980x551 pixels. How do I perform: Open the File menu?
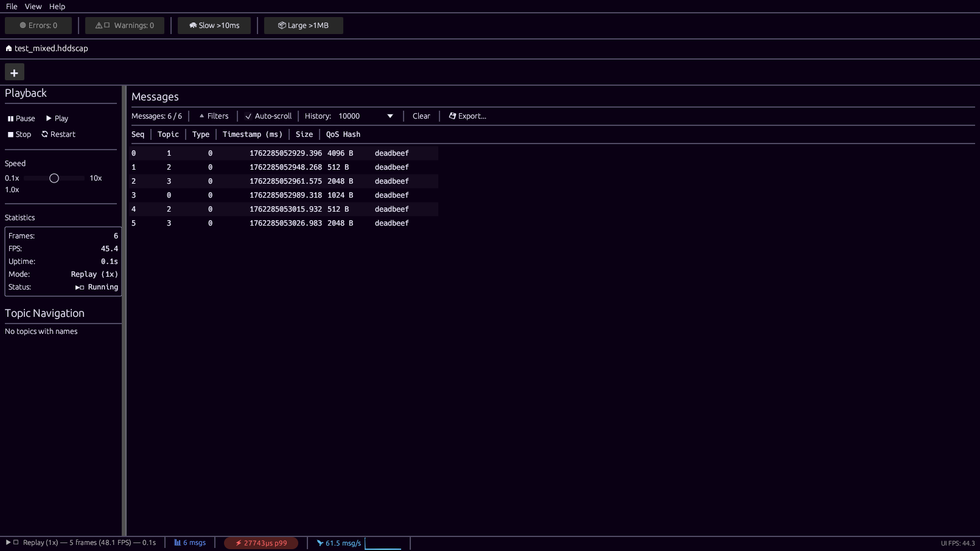11,6
